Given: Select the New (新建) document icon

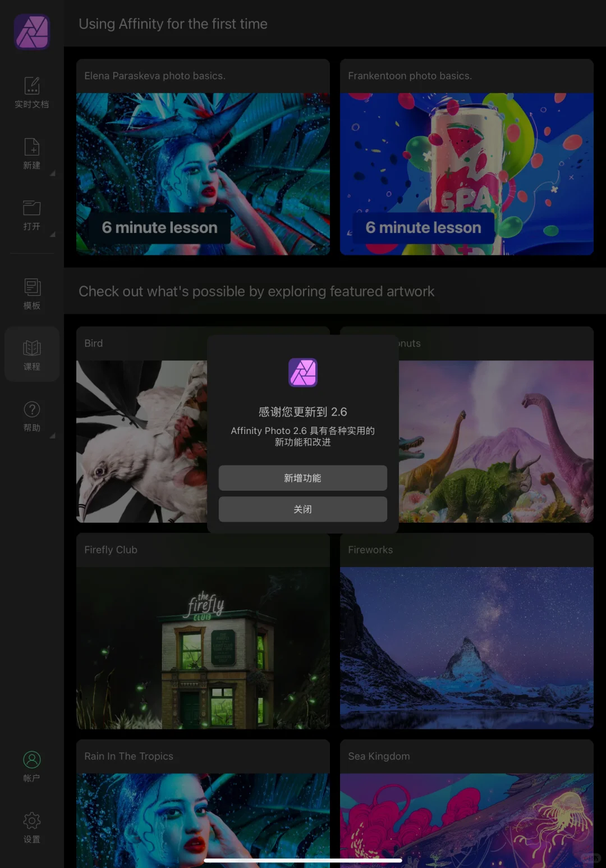Looking at the screenshot, I should click(x=32, y=154).
